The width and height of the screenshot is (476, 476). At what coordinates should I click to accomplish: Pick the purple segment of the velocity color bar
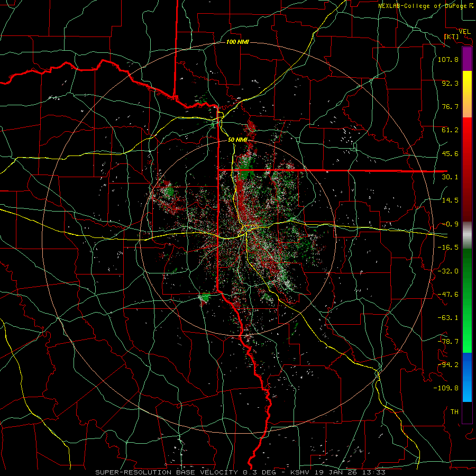pyautogui.click(x=467, y=59)
